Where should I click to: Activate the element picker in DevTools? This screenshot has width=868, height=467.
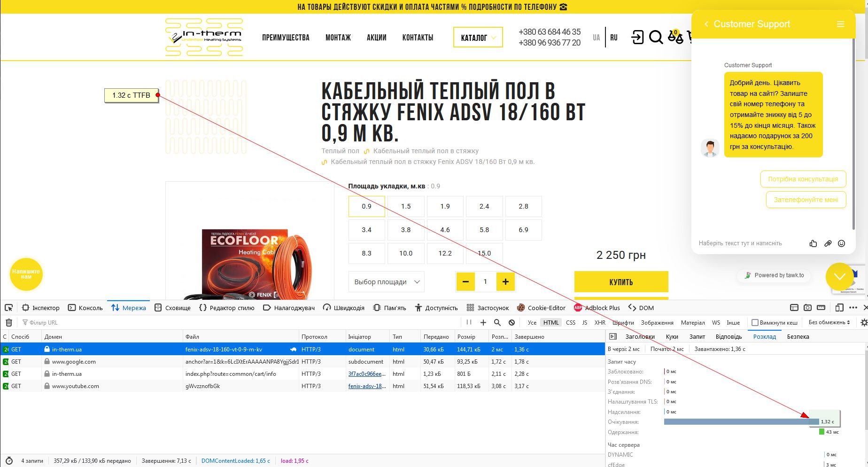pos(8,308)
